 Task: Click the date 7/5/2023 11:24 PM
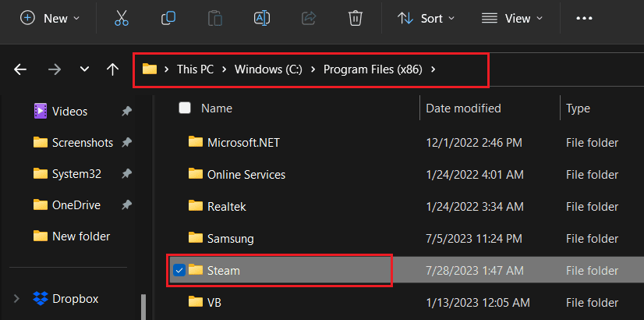coord(474,239)
